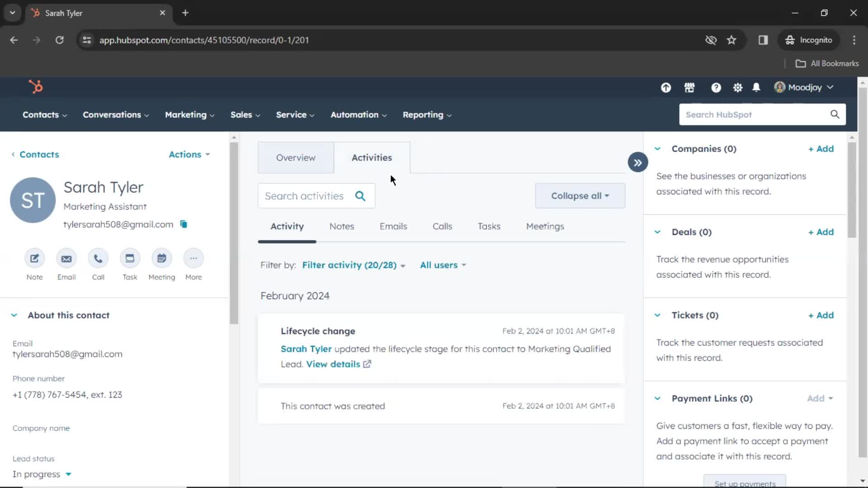Open the Conversations navigation menu

[x=116, y=115]
